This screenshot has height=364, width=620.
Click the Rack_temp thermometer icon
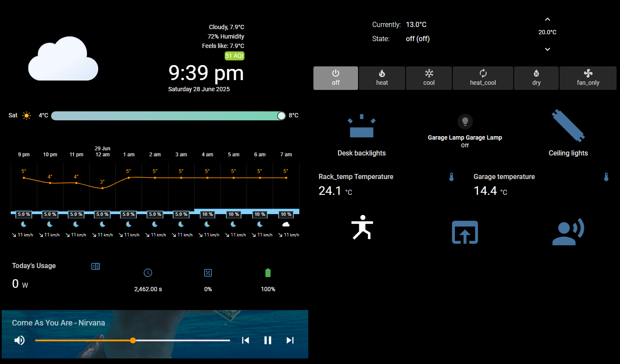(x=451, y=177)
